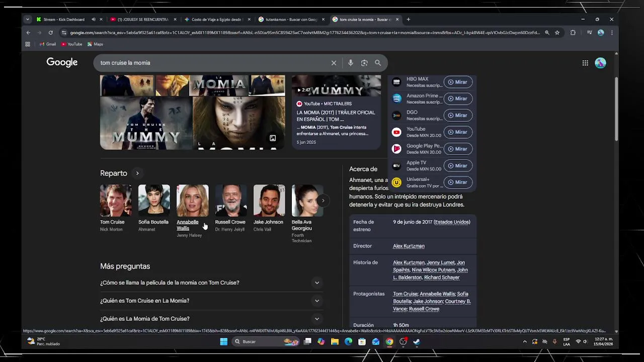This screenshot has height=362, width=644.
Task: Open Maps bookmark
Action: 95,44
